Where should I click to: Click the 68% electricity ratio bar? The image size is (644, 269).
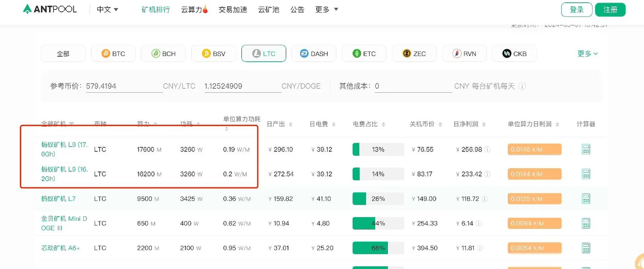click(378, 248)
